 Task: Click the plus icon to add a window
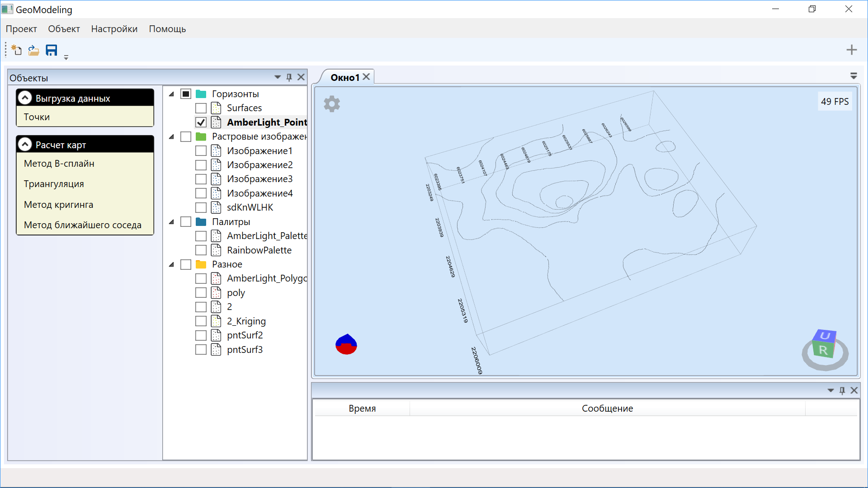pos(851,50)
